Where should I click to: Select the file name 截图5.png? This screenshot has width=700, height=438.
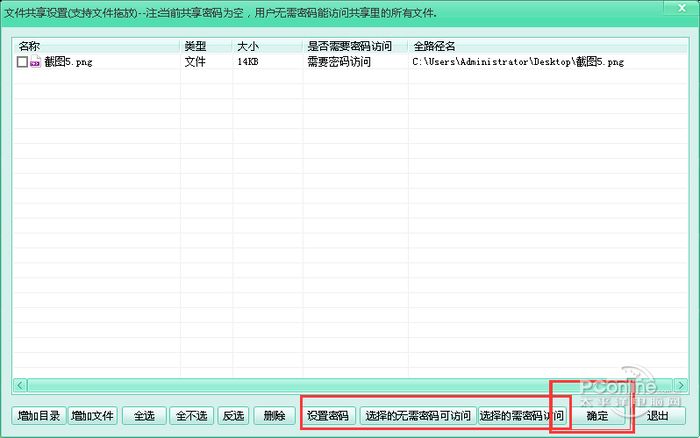point(68,62)
